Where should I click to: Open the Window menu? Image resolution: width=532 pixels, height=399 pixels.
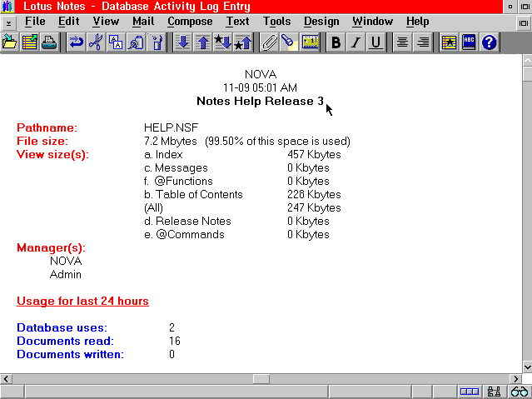(x=372, y=22)
